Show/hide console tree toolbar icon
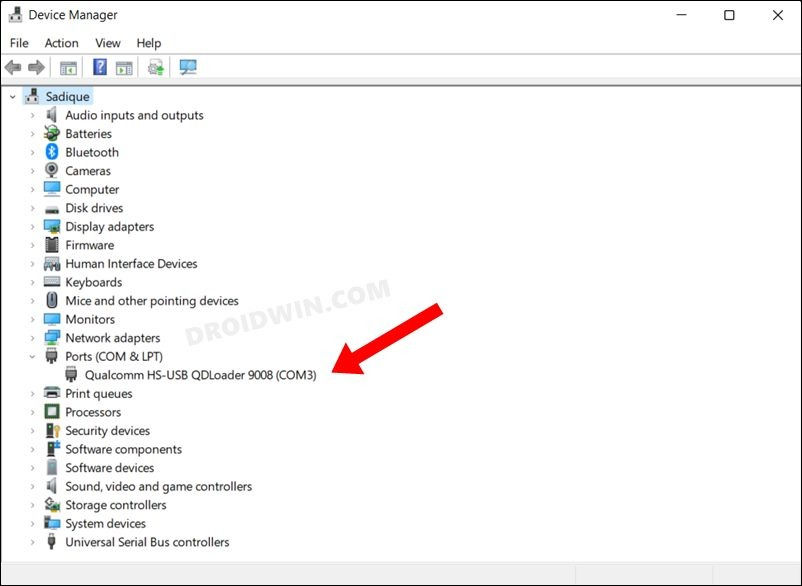The image size is (802, 586). [68, 67]
